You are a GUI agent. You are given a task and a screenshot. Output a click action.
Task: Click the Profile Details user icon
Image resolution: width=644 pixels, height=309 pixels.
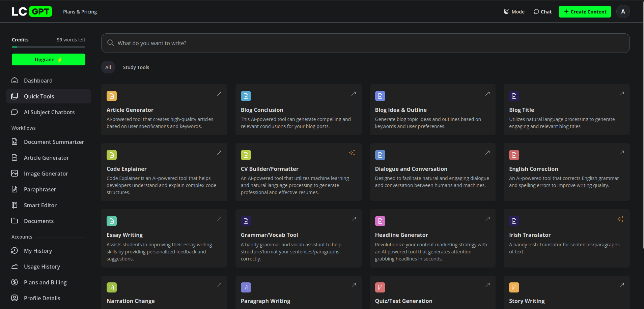(15, 298)
